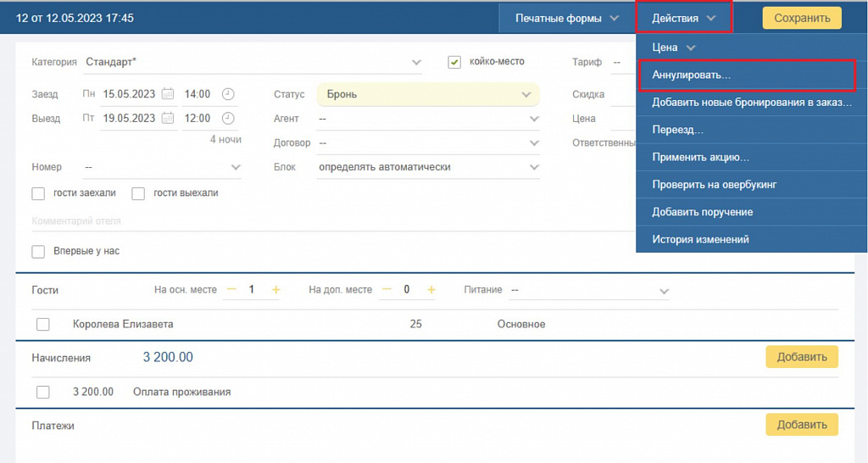Click the check-out time field 12:00
The height and width of the screenshot is (463, 868).
click(x=197, y=118)
